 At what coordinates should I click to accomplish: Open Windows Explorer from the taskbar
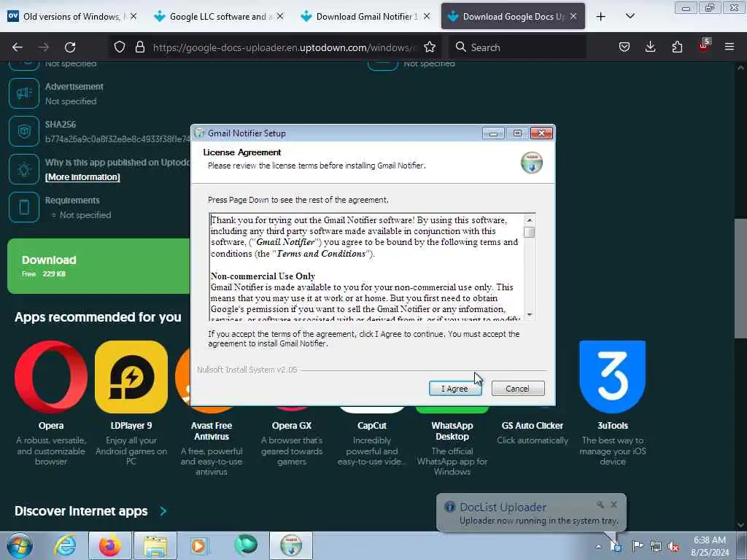click(155, 545)
